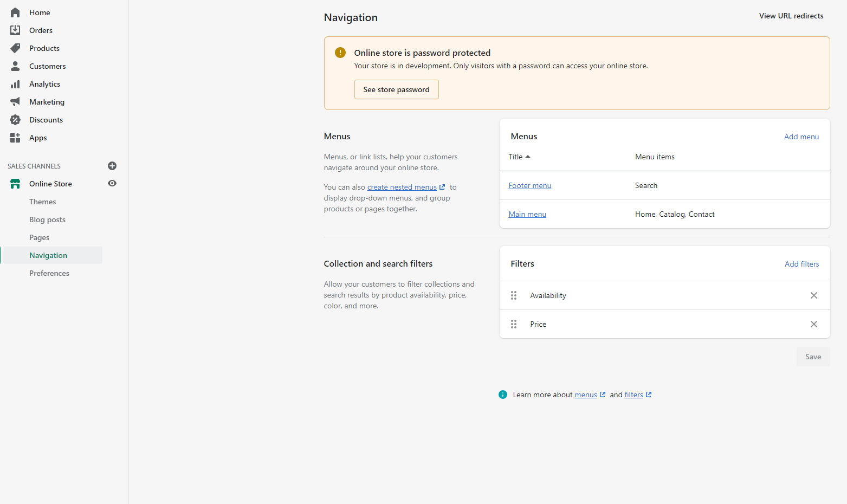Click the Customers icon
This screenshot has height=504, width=847.
[x=15, y=66]
